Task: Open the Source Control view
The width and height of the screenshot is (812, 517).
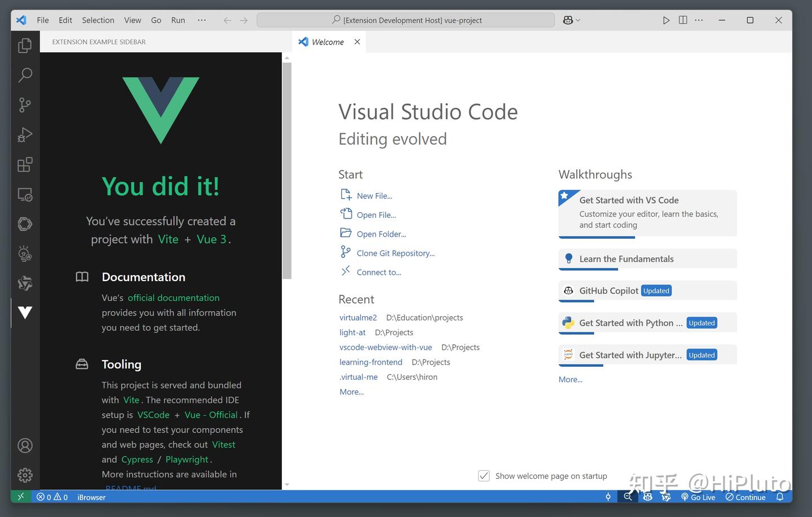Action: pyautogui.click(x=25, y=105)
